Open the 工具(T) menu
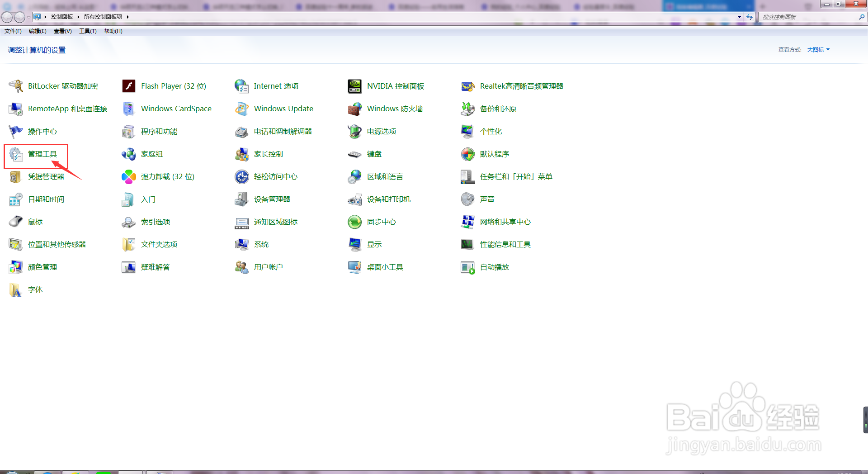Screen dimensions: 868x474 [x=88, y=31]
